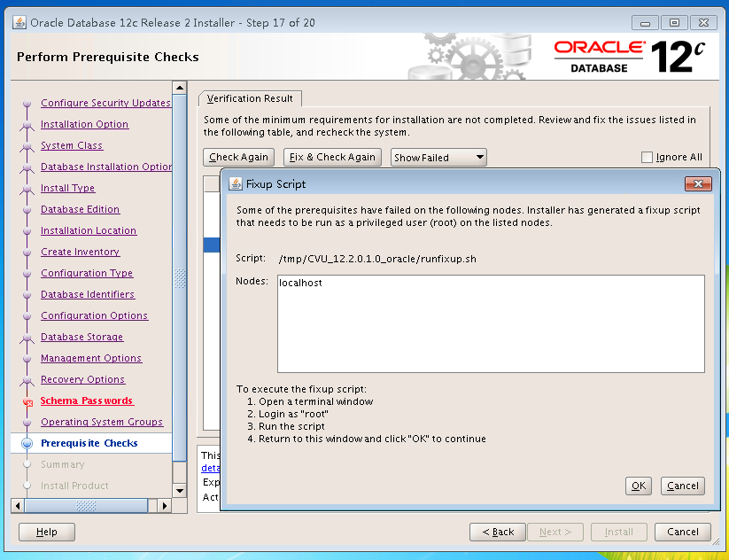
Task: Open the red Schema Passwords step
Action: [x=87, y=401]
